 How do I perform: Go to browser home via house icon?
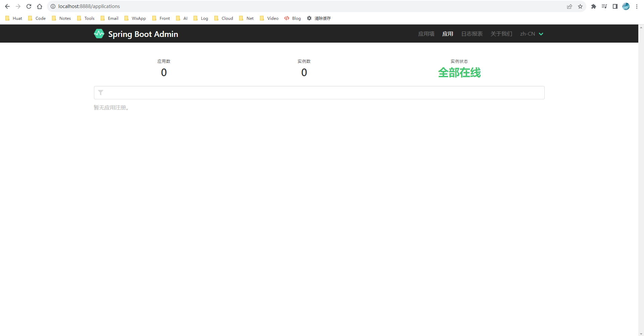coord(40,6)
